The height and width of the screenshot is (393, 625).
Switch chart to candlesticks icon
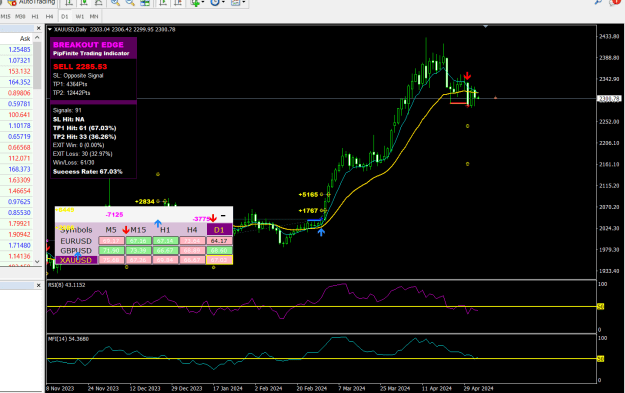click(84, 3)
